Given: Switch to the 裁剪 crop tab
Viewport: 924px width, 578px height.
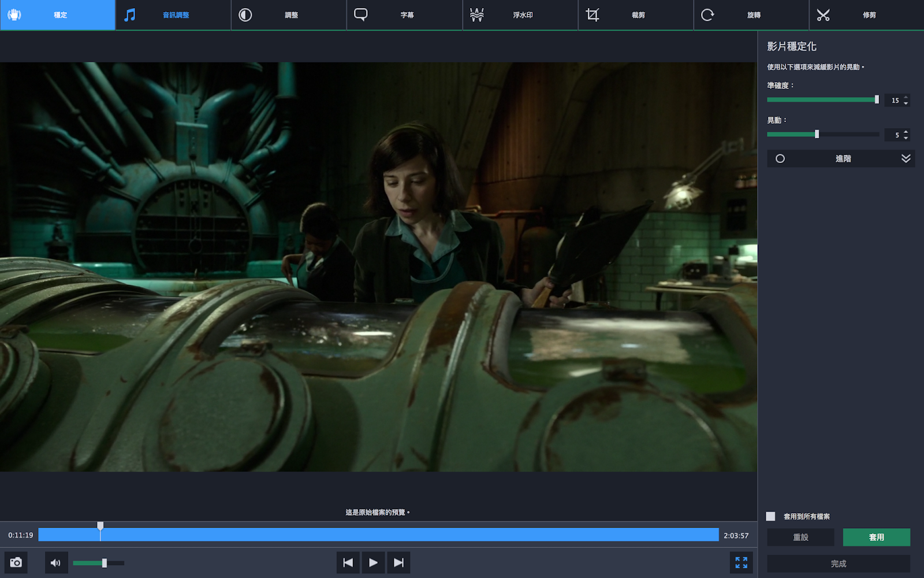Looking at the screenshot, I should click(636, 15).
